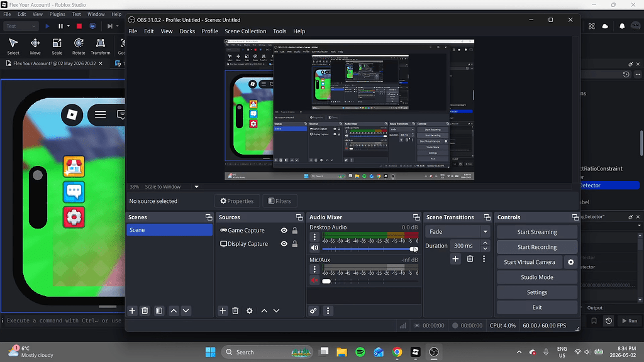This screenshot has width=644, height=362.
Task: Open OBS Tools menu
Action: tap(279, 31)
